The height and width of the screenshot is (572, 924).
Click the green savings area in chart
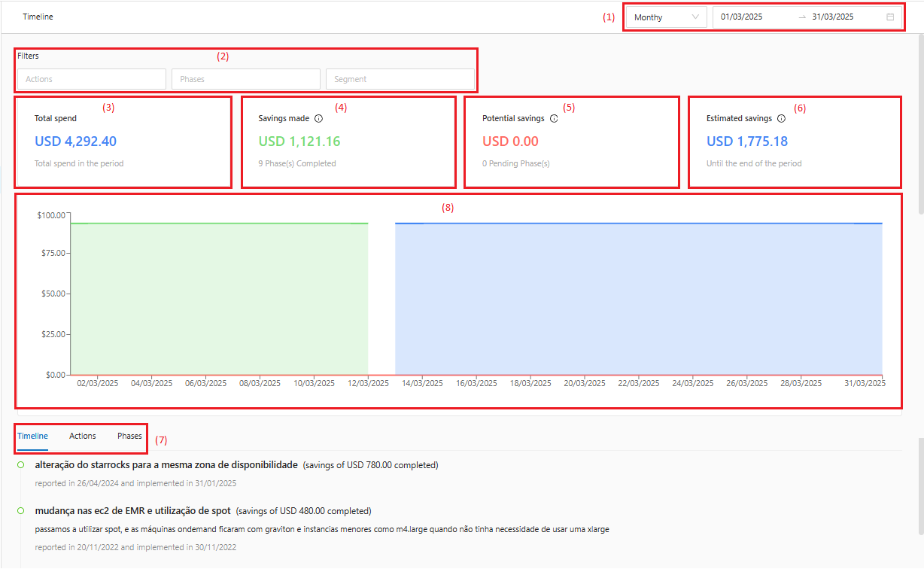[x=218, y=301]
